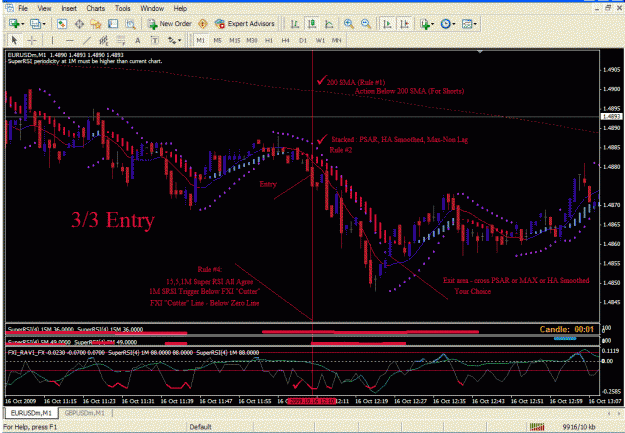Toggle chart shift from right border
The width and height of the screenshot is (625, 433).
[x=404, y=24]
